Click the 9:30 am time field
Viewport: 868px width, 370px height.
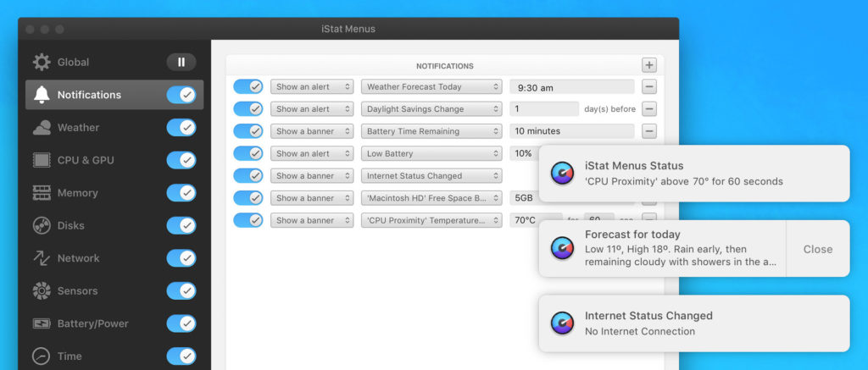pos(572,87)
